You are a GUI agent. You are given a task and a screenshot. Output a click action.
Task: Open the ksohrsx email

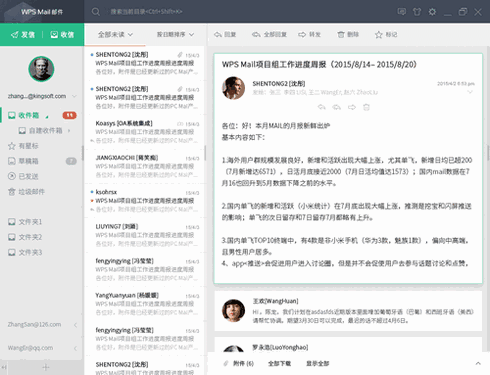(x=145, y=201)
